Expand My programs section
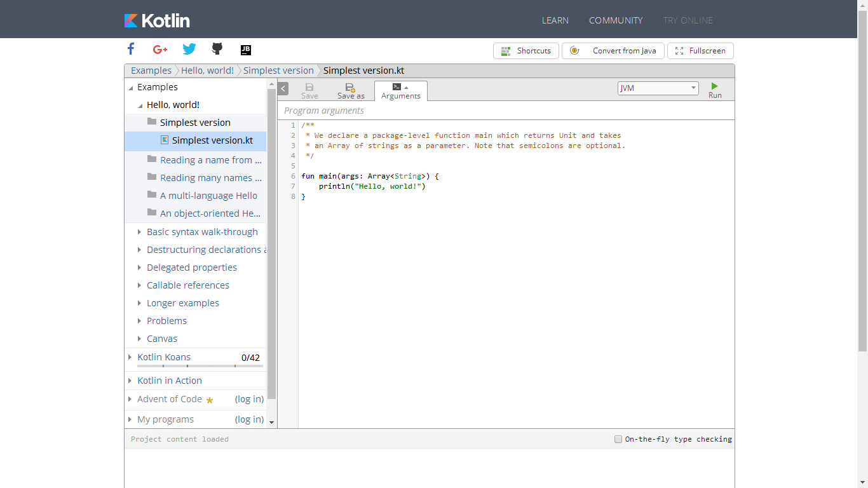Screen dimensions: 868x488 (x=130, y=419)
